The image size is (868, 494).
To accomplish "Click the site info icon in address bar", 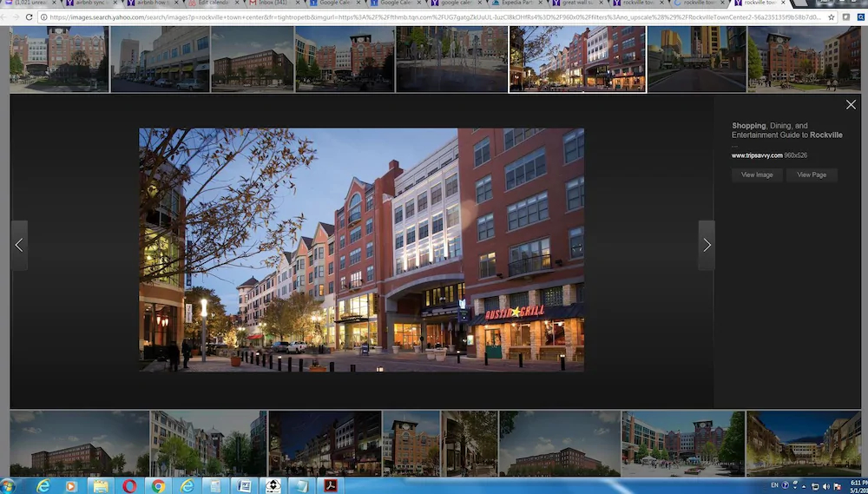I will pos(43,17).
